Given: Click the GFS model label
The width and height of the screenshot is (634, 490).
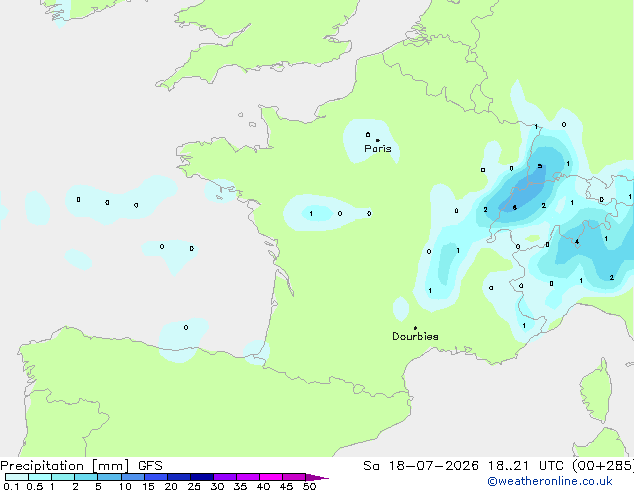Looking at the screenshot, I should pos(150,466).
